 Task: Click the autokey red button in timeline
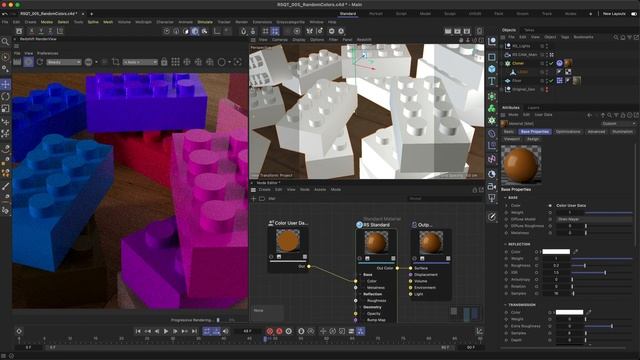279,331
